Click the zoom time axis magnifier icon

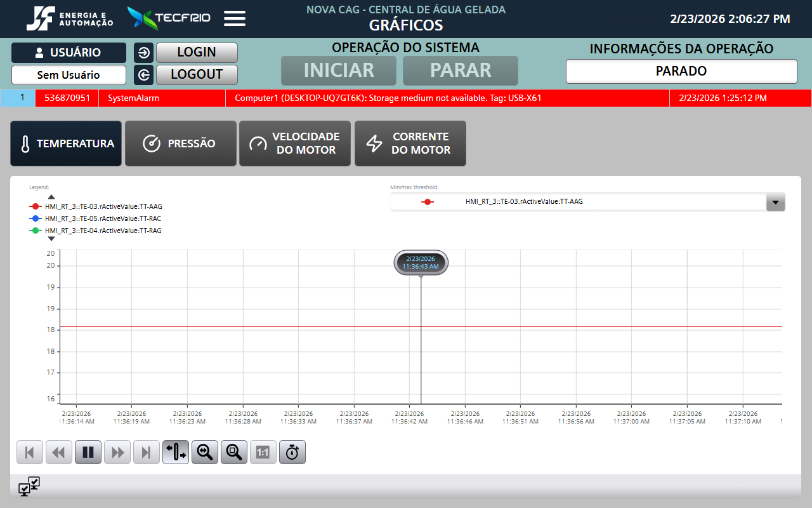(205, 452)
